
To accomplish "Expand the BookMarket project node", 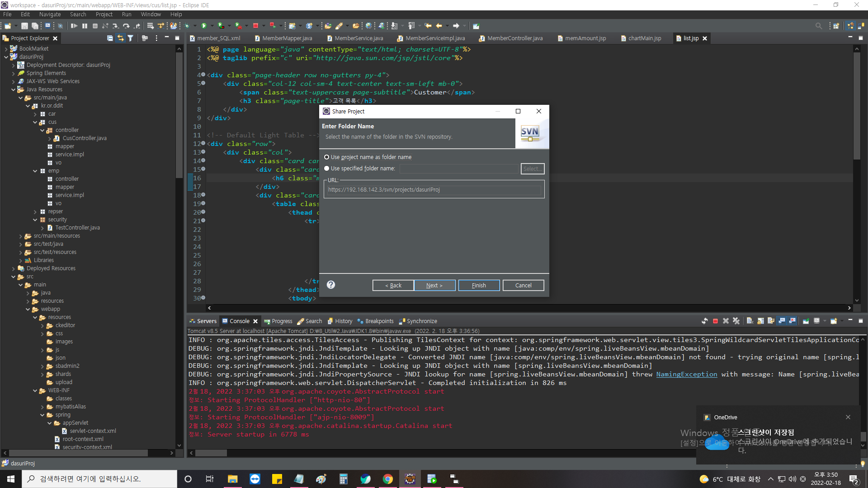I will point(6,49).
